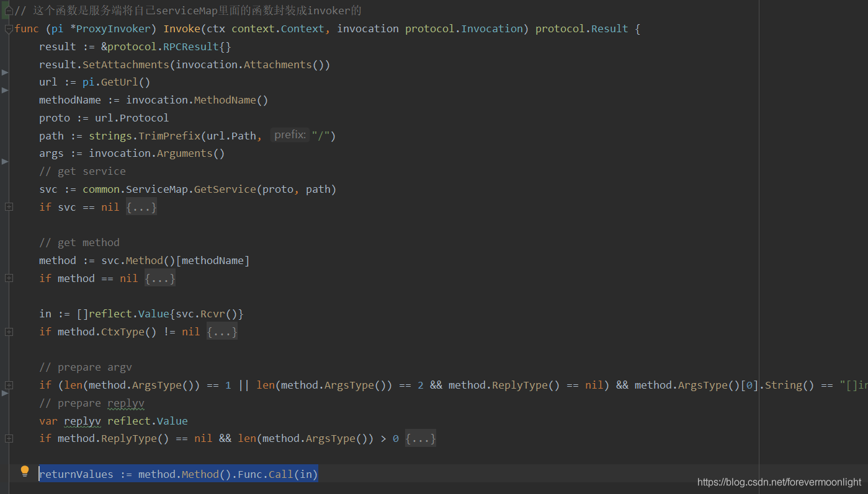Click gutter plus icon on the method.CtxType() line
This screenshot has width=868, height=494.
[x=9, y=332]
